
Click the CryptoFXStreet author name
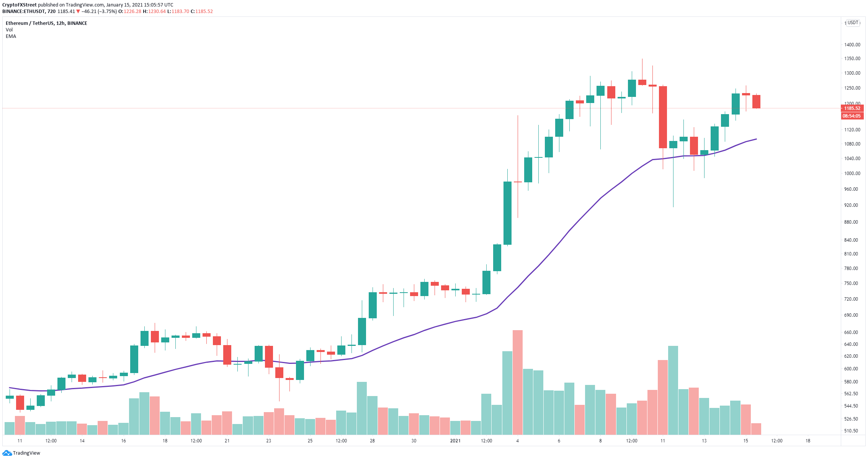click(x=19, y=5)
